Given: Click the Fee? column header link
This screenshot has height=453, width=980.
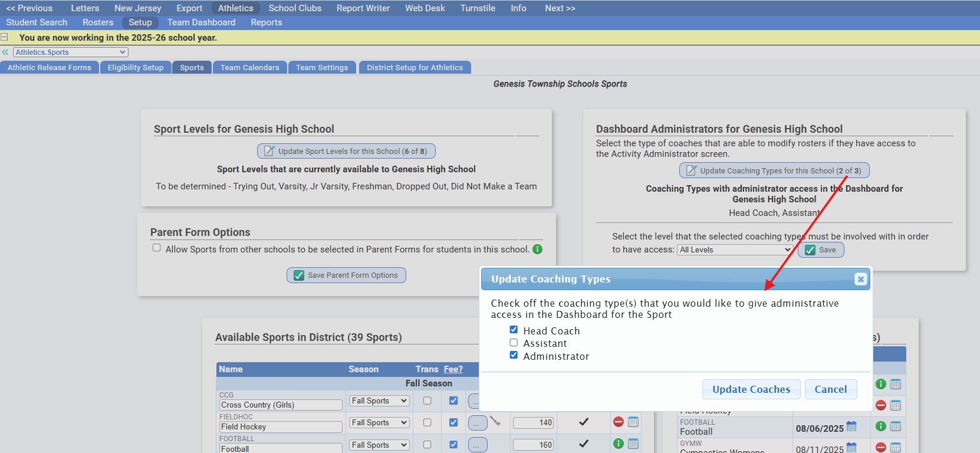Looking at the screenshot, I should tap(453, 369).
